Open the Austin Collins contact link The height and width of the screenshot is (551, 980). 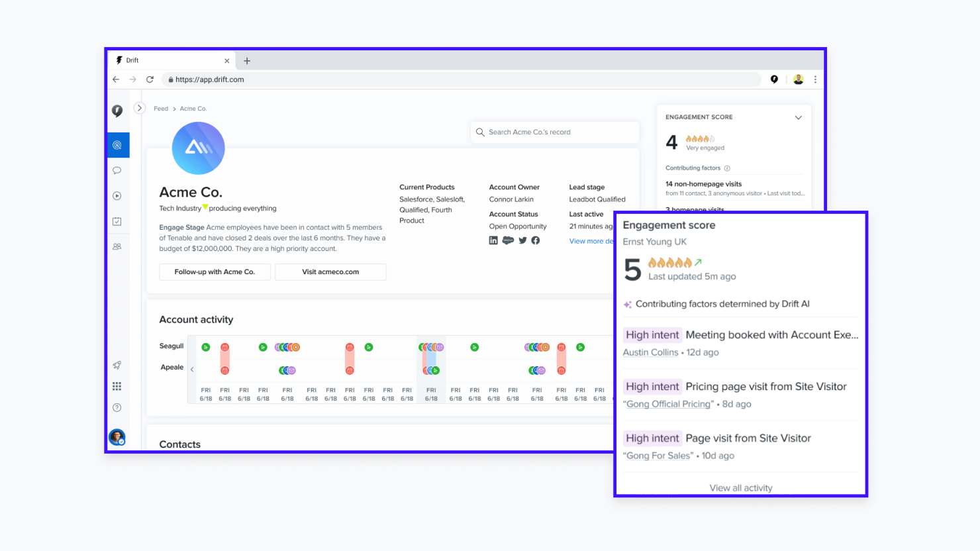pos(650,352)
